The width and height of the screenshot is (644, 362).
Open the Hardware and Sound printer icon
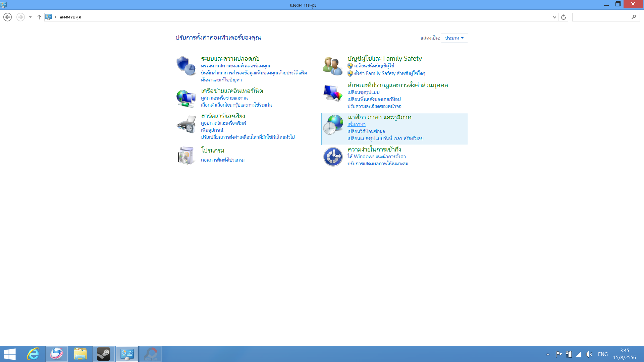[186, 124]
